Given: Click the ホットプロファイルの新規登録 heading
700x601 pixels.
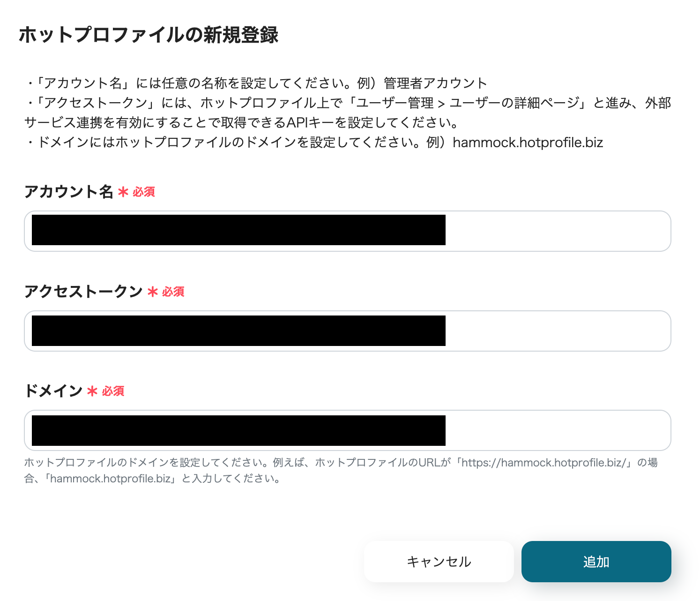Looking at the screenshot, I should pyautogui.click(x=149, y=35).
